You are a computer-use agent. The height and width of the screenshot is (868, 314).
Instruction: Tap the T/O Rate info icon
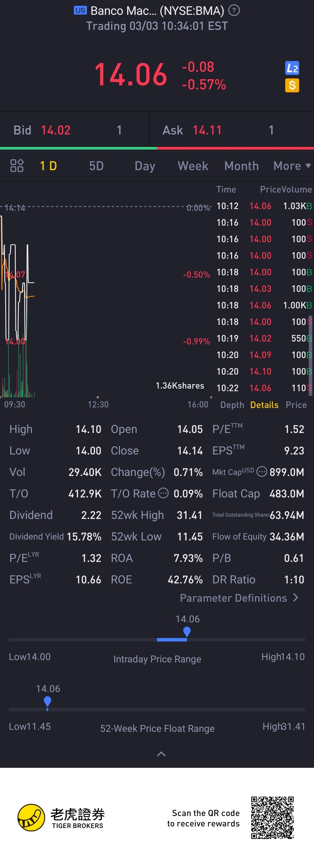coord(163,493)
